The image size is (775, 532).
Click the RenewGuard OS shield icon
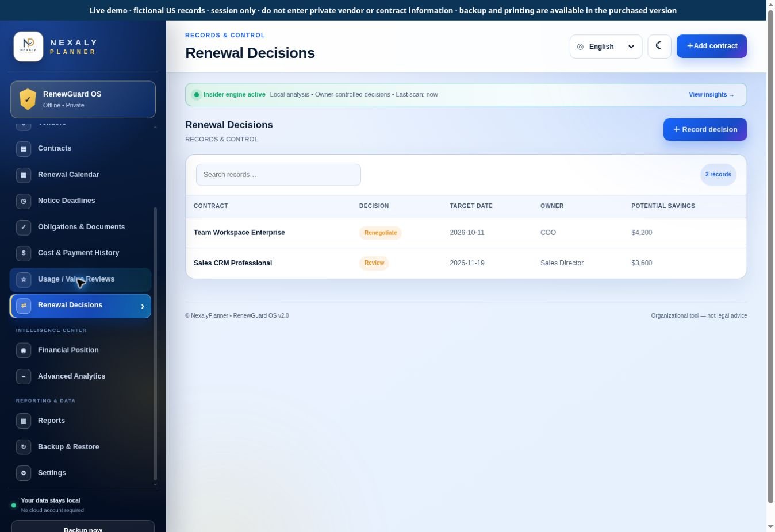coord(28,99)
